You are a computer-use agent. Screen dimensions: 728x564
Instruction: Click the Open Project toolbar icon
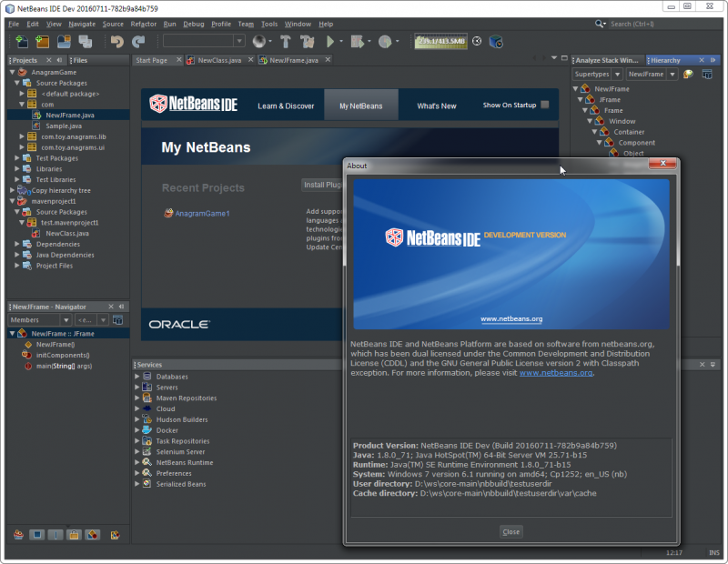pos(63,41)
